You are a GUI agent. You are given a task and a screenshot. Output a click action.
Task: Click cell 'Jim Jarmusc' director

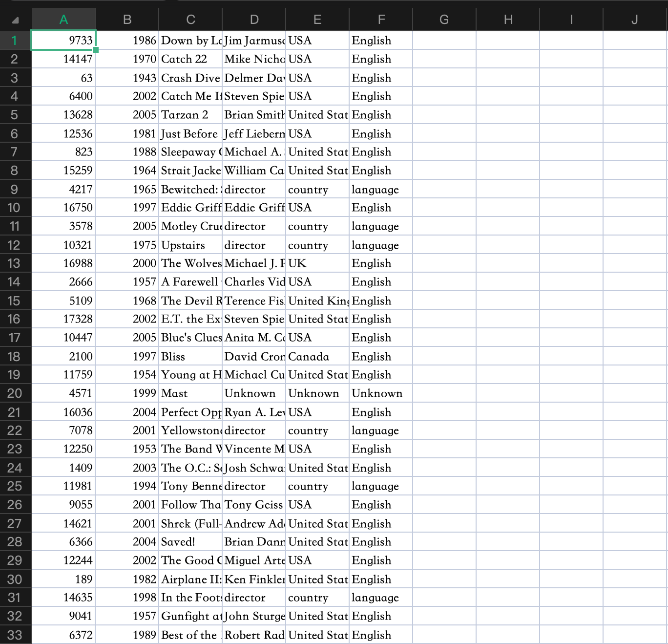[254, 40]
